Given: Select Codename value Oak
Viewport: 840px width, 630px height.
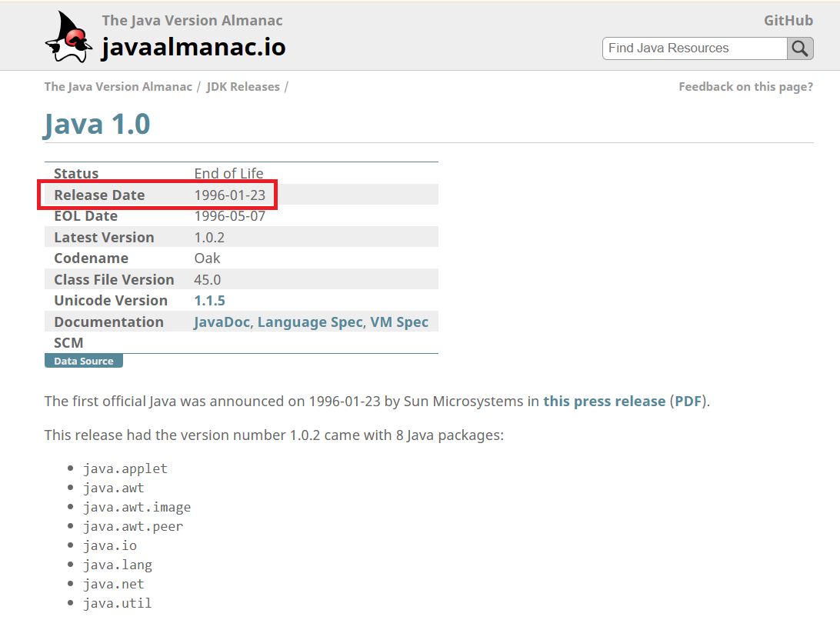Looking at the screenshot, I should pos(208,258).
